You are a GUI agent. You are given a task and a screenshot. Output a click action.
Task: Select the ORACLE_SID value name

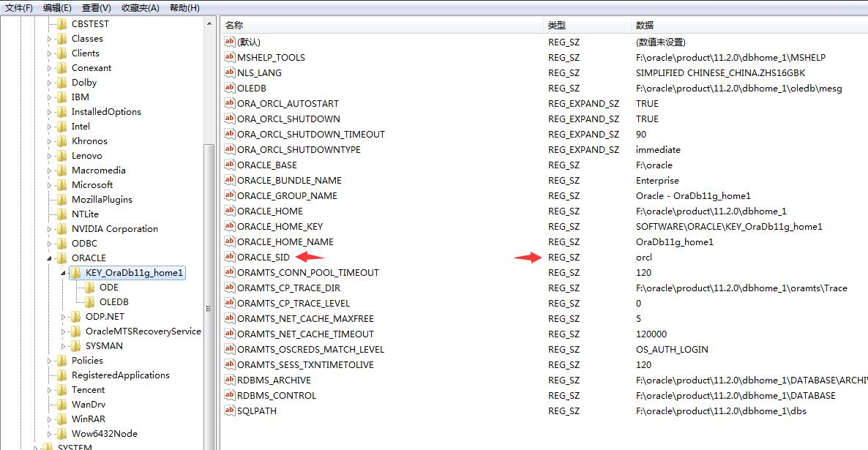pos(263,258)
